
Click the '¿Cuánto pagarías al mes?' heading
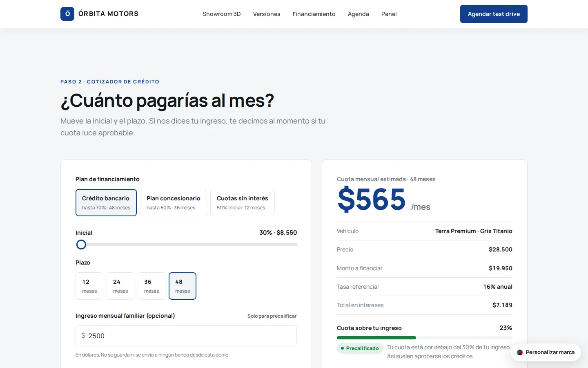[167, 101]
